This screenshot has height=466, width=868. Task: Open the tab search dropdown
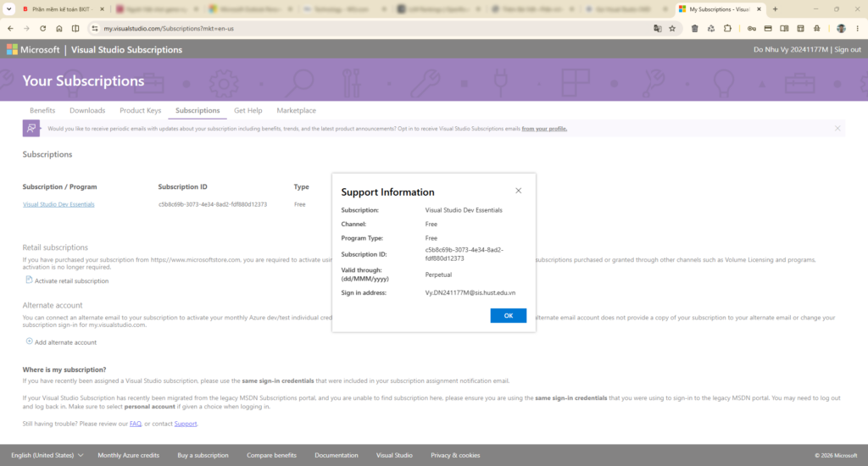(x=8, y=8)
